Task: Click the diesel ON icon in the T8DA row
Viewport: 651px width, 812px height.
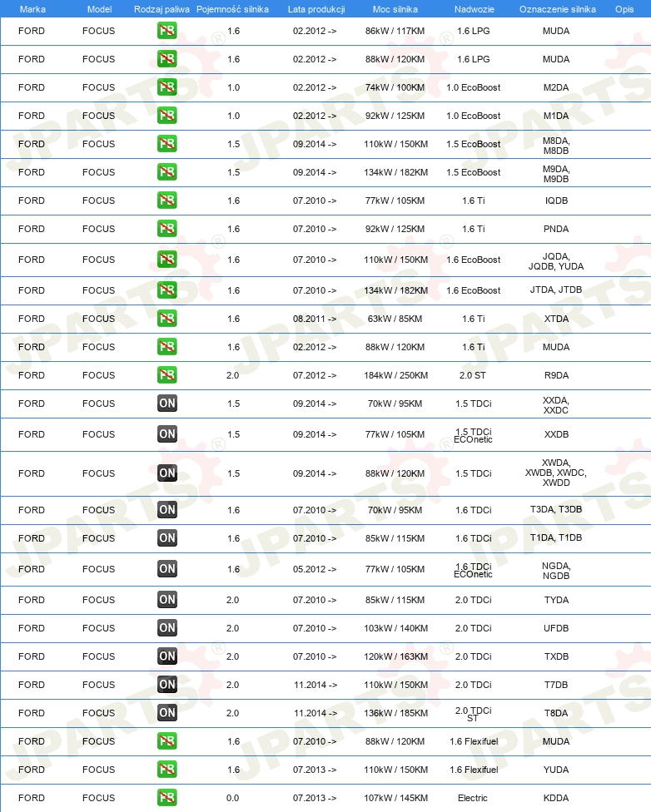Action: [166, 712]
